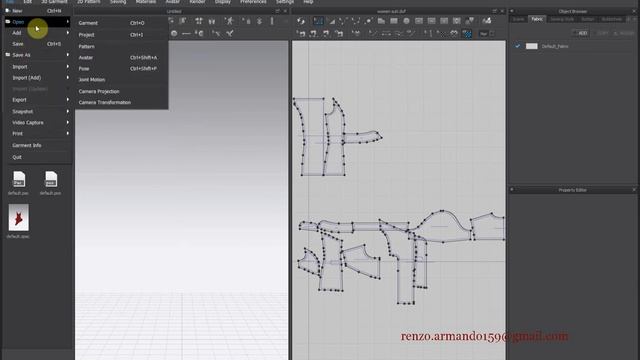The image size is (640, 360).
Task: Switch to the Buttonhole tab in Object Browser
Action: coord(611,19)
